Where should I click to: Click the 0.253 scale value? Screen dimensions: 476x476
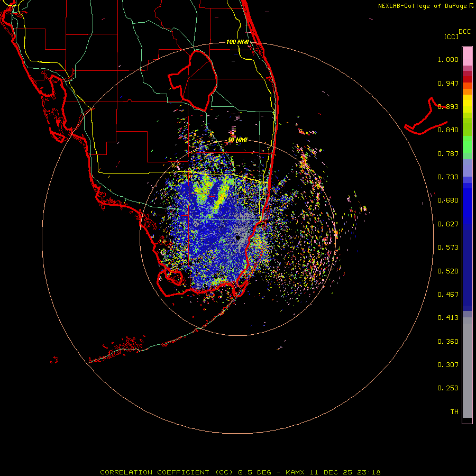[448, 388]
